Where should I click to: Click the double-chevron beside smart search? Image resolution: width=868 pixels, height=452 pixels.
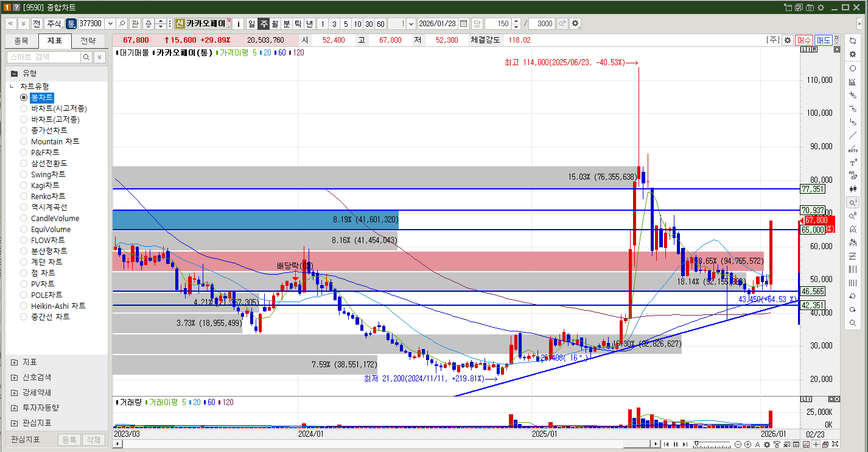pyautogui.click(x=100, y=57)
